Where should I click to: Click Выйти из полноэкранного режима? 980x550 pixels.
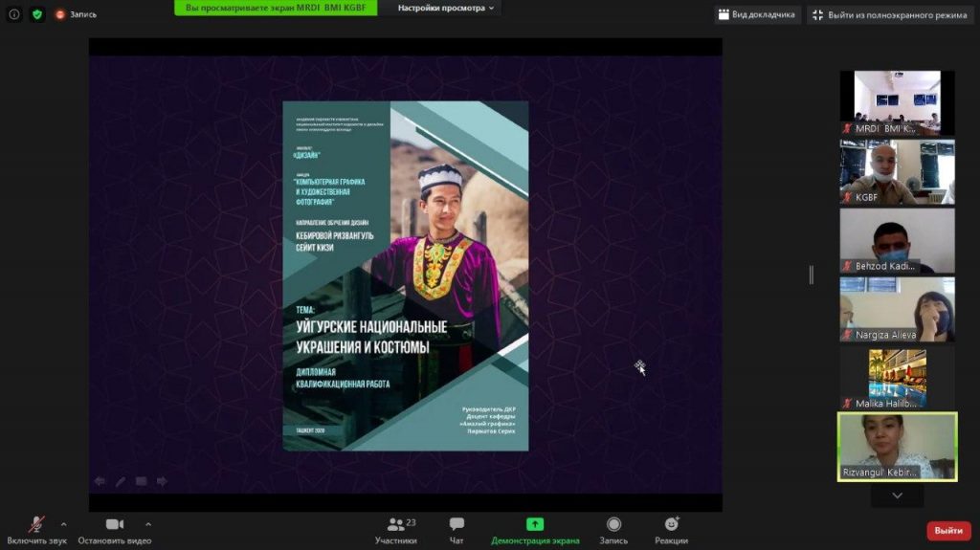(x=889, y=14)
